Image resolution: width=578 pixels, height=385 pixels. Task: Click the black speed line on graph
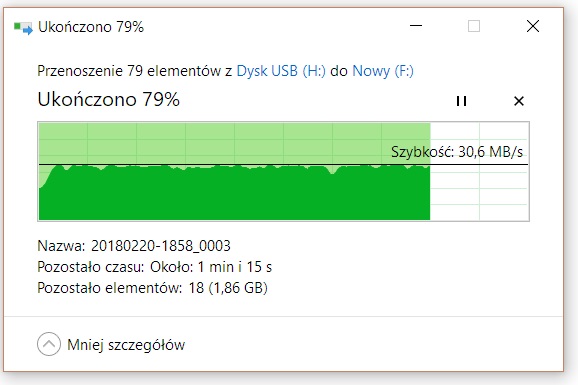point(283,164)
